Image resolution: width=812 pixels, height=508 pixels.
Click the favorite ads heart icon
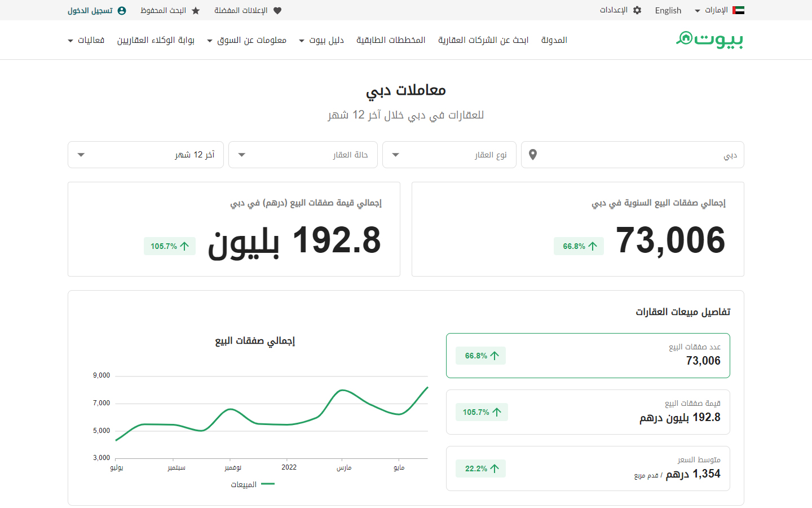277,10
